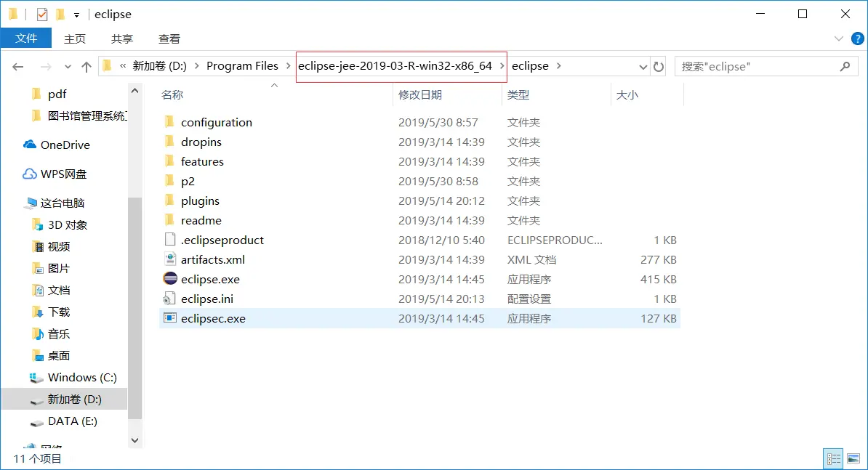This screenshot has width=868, height=470.
Task: Click the OneDrive cloud icon
Action: coord(30,145)
